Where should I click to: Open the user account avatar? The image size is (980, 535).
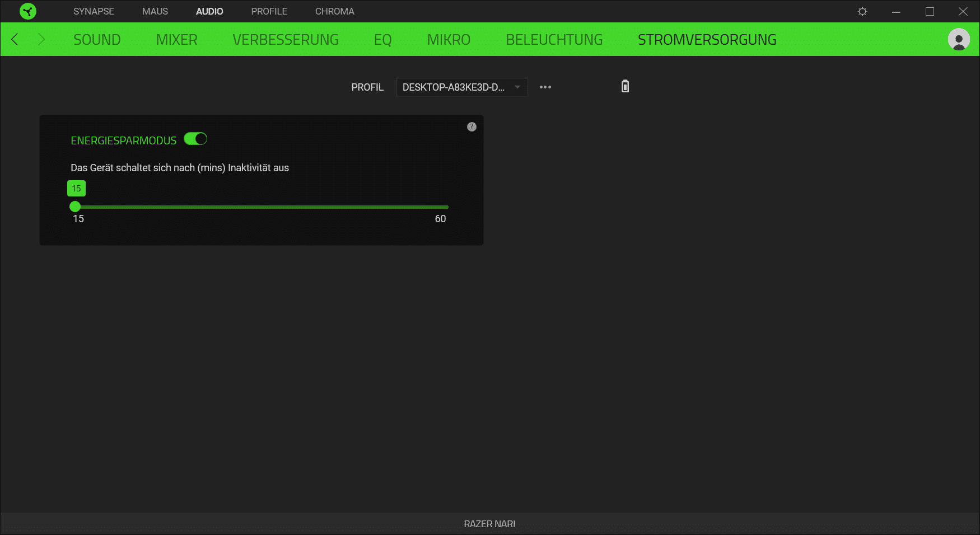pos(958,39)
